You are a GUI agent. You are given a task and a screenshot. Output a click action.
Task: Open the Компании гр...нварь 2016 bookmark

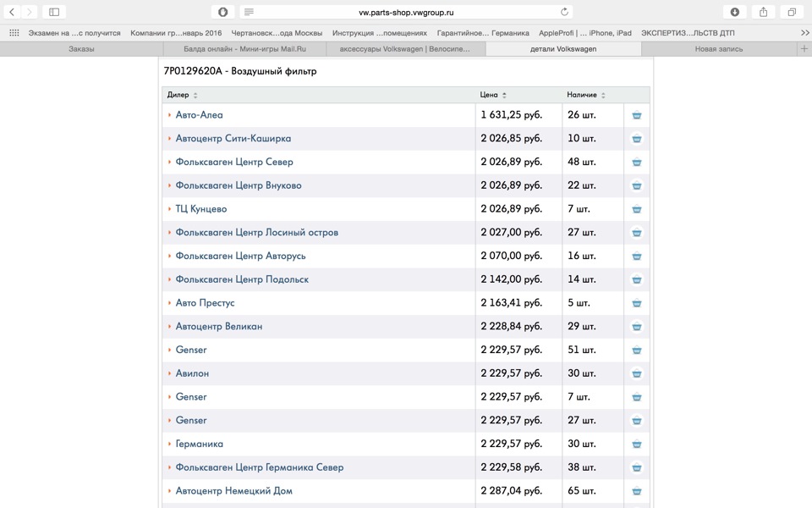(176, 33)
